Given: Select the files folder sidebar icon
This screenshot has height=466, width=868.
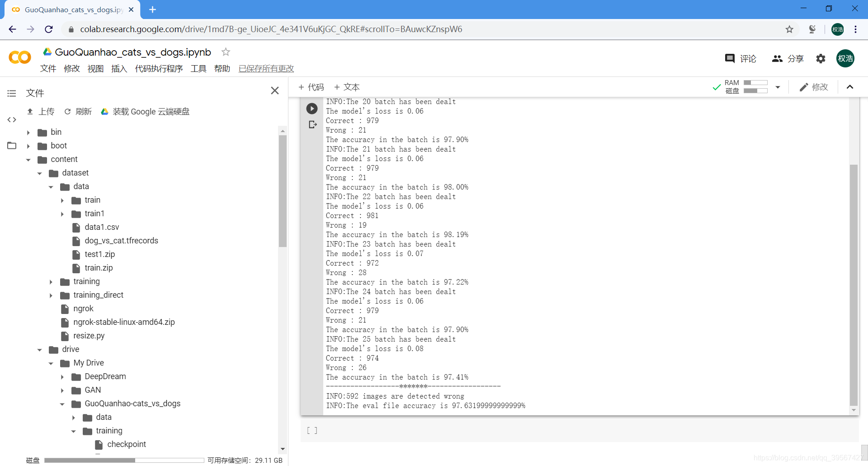Looking at the screenshot, I should pyautogui.click(x=12, y=146).
